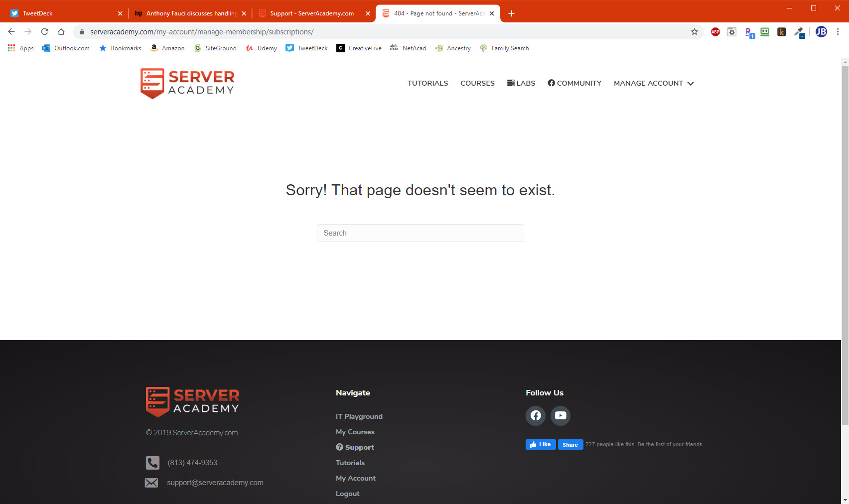Open the YouTube icon in footer
Image resolution: width=849 pixels, height=504 pixels.
(x=561, y=415)
